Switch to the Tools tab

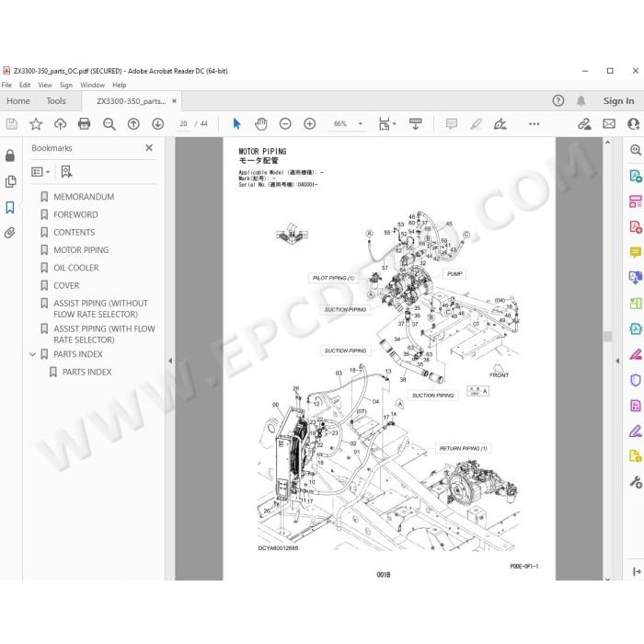(56, 101)
